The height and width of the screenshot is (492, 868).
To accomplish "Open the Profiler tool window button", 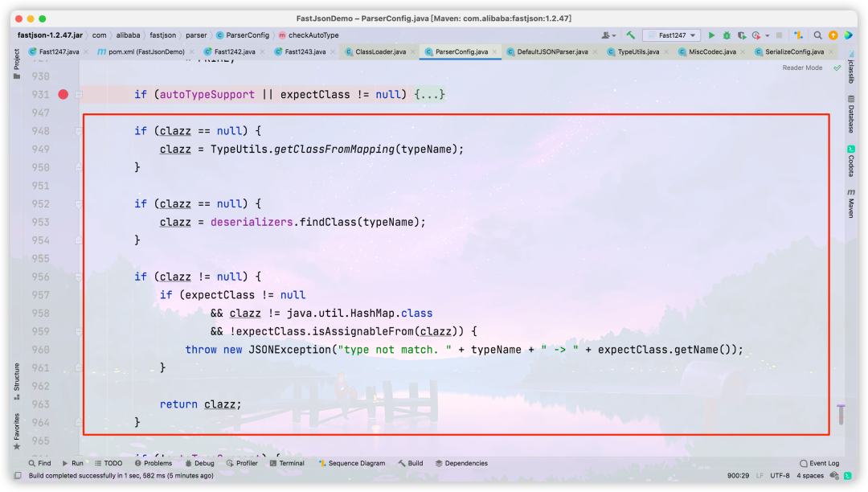I will click(x=243, y=463).
